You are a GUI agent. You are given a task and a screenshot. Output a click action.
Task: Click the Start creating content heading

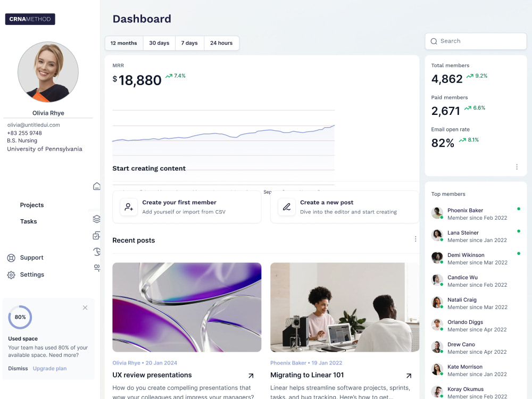(149, 168)
